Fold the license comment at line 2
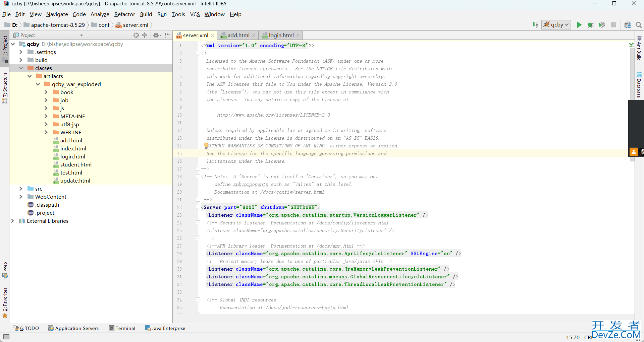 pos(198,53)
